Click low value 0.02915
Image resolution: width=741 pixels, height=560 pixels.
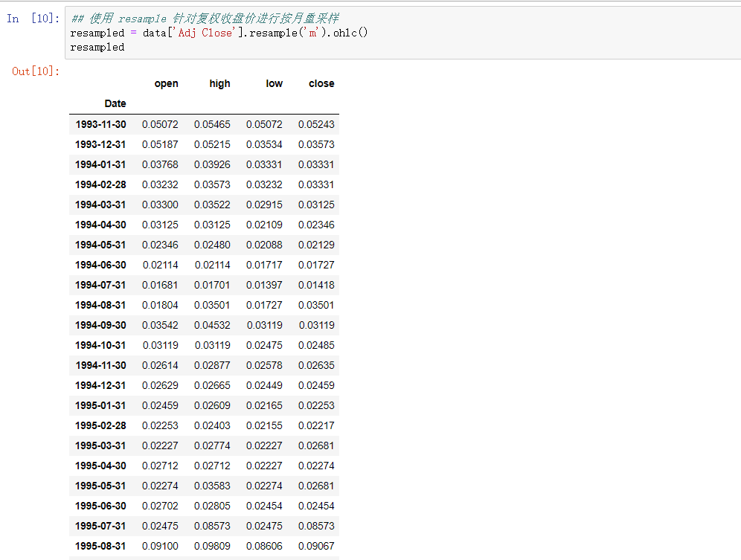pyautogui.click(x=264, y=205)
